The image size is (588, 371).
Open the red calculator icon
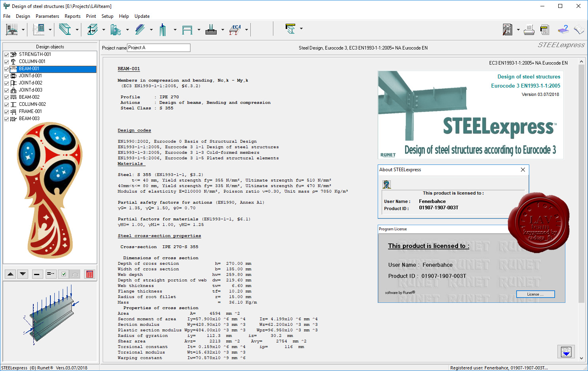pos(90,274)
